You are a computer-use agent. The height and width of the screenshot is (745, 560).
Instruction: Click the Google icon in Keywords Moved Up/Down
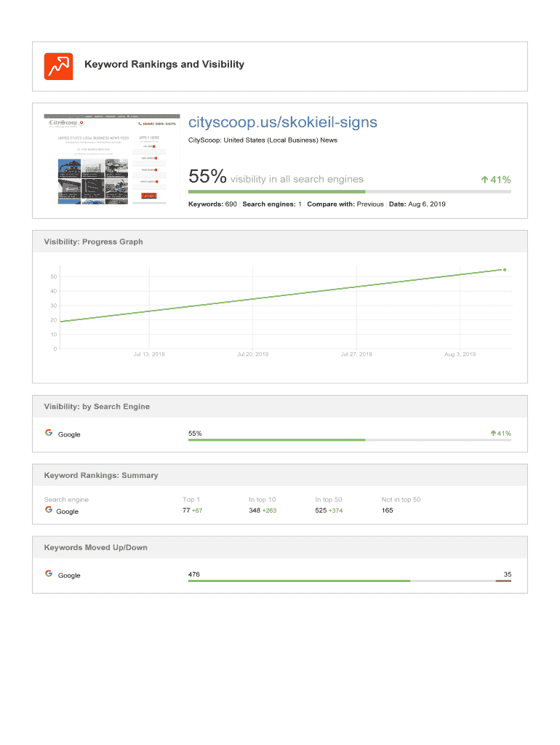click(49, 574)
